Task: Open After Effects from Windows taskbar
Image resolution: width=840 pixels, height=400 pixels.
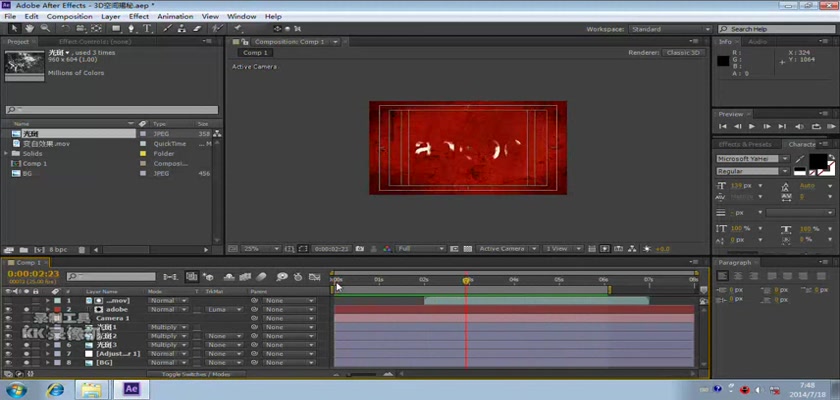Action: coord(131,389)
